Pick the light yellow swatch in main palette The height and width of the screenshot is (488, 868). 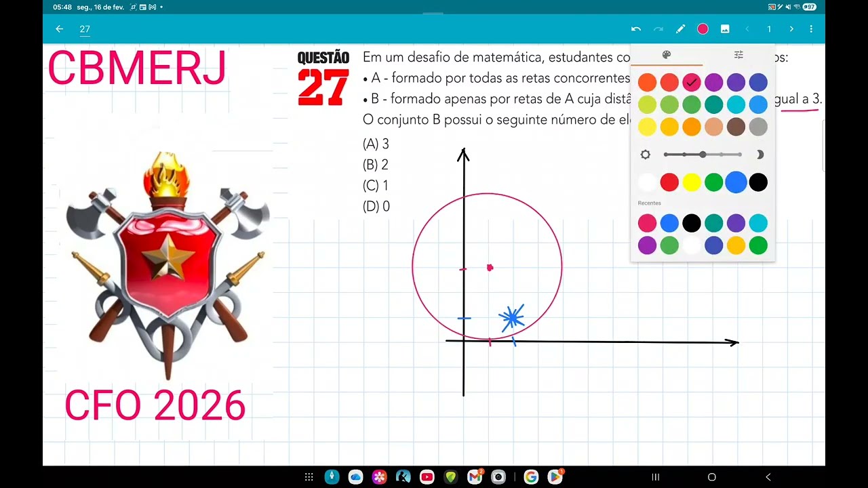647,127
